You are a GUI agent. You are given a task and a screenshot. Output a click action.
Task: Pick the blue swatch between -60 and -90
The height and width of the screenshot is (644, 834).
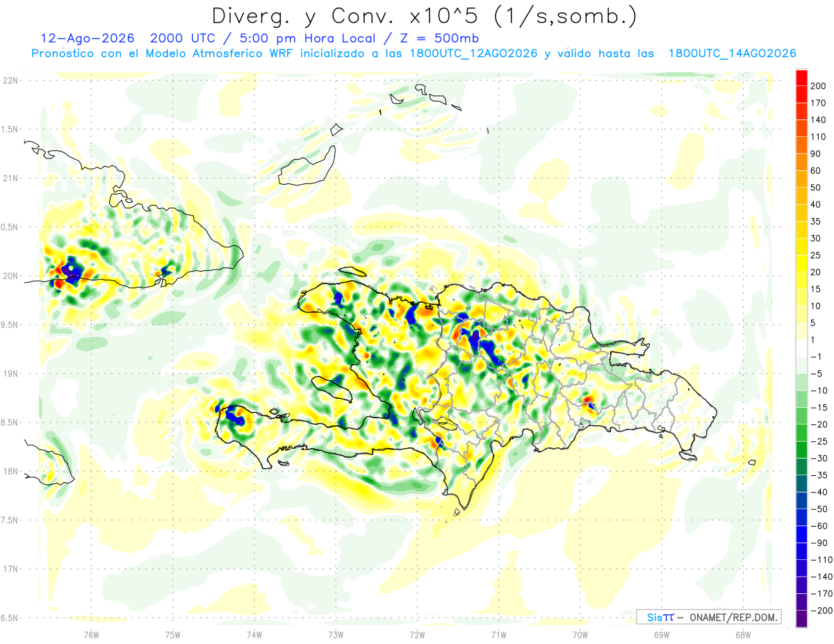click(801, 534)
